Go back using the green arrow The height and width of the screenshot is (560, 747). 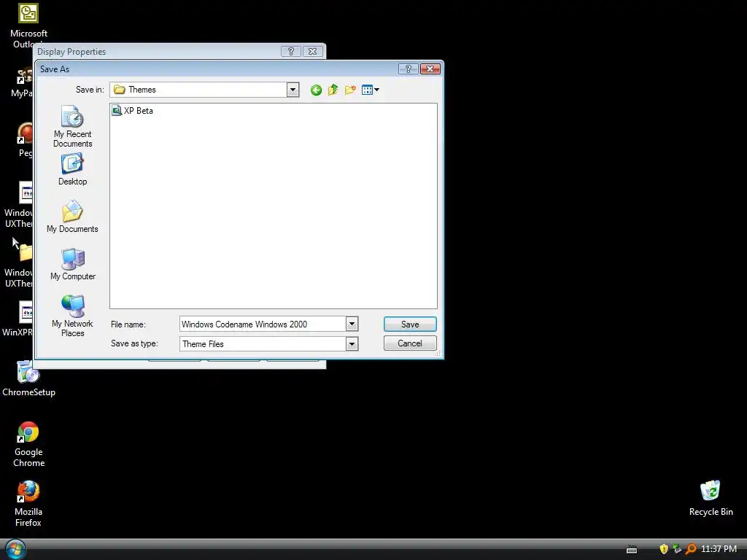pos(316,90)
